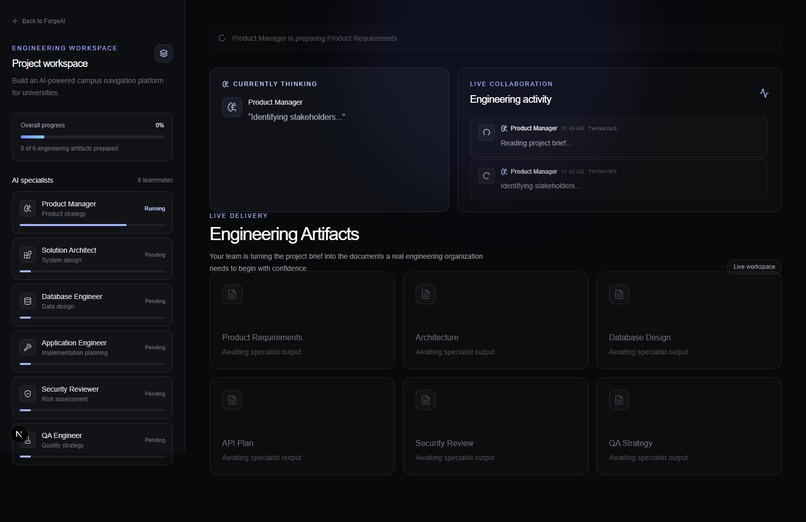This screenshot has height=522, width=806.
Task: Open the Database Design artifact title
Action: click(x=639, y=338)
